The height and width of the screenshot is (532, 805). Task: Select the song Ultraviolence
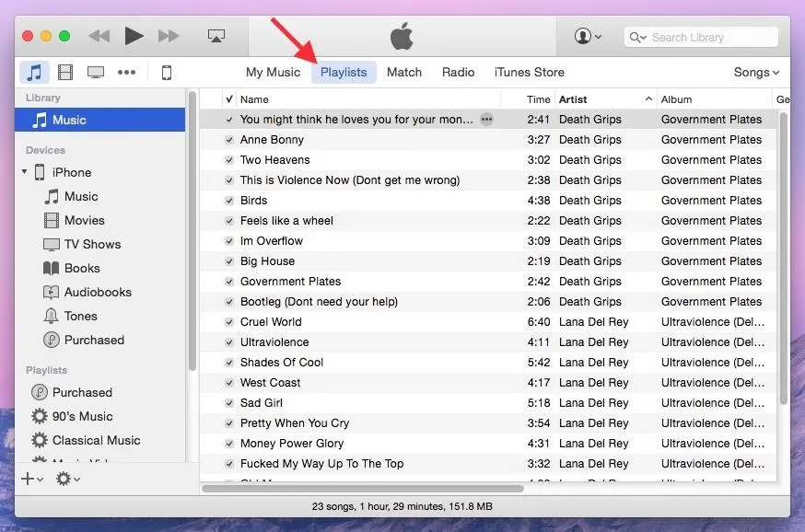coord(274,342)
